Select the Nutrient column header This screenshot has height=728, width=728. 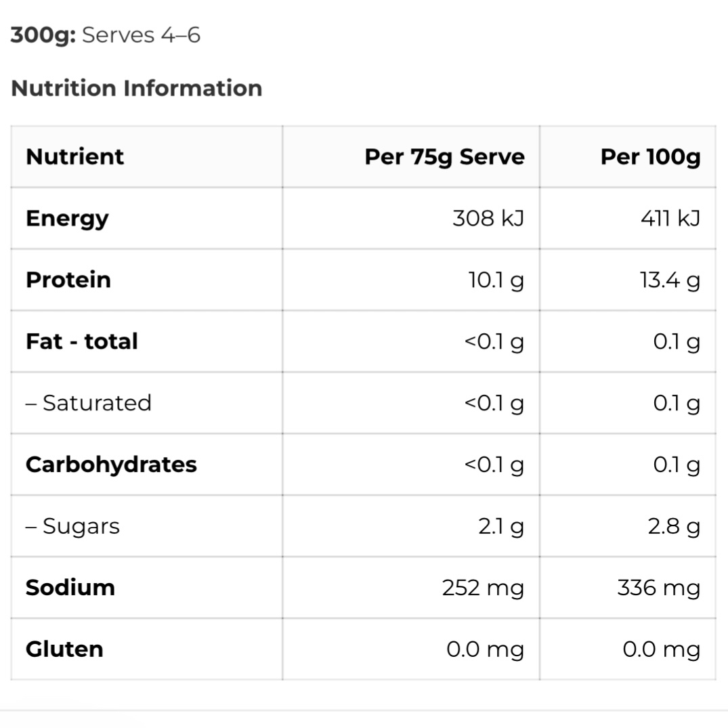coord(74,156)
